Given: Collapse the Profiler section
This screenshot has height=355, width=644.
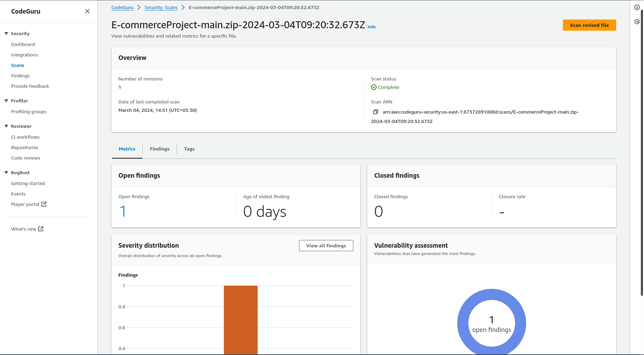Looking at the screenshot, I should click(x=6, y=101).
